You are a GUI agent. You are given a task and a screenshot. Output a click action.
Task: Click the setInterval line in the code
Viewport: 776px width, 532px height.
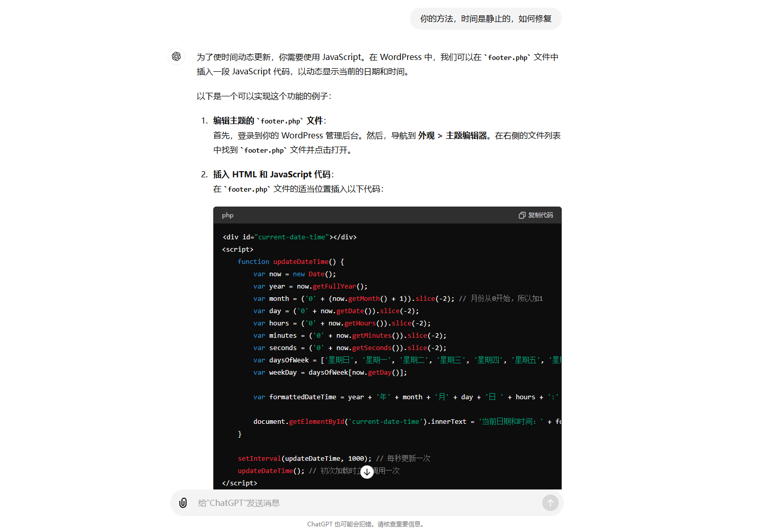tap(303, 459)
